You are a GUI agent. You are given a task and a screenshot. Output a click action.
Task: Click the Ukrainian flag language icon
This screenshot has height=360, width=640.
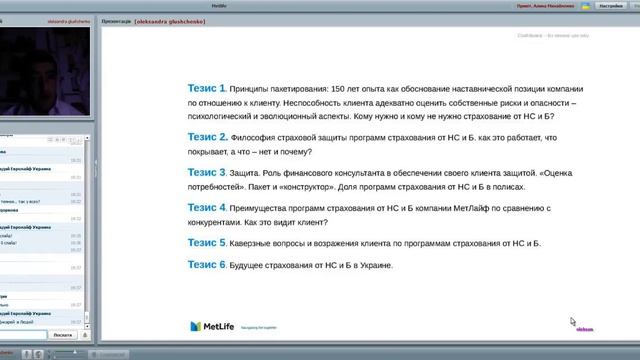click(x=586, y=6)
